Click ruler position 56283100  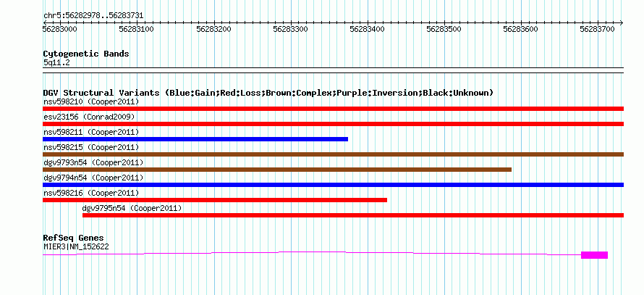coord(136,29)
